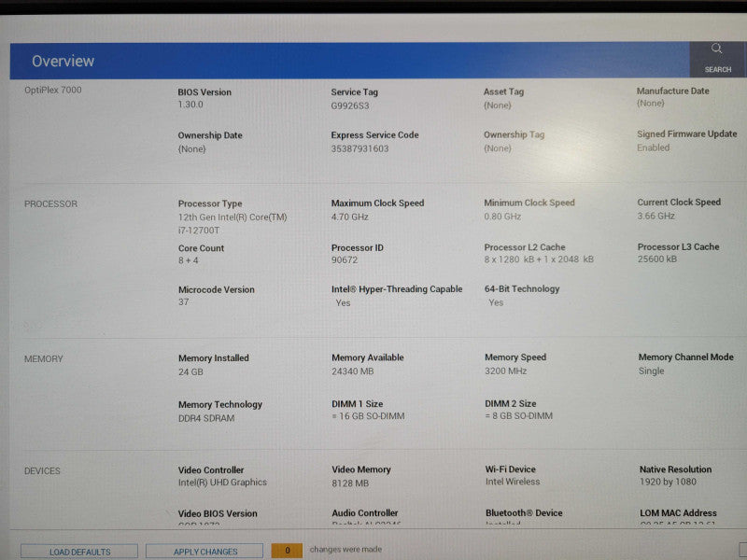
Task: Click the Intel Hyper-Threading Capable label
Action: [397, 289]
